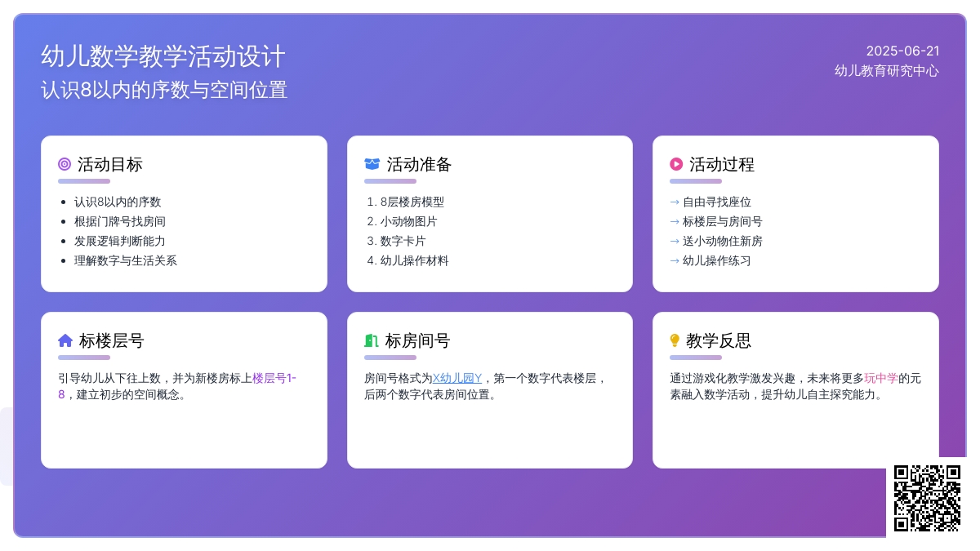
Task: Click the arrow before 送小动物住新房
Action: pos(675,241)
